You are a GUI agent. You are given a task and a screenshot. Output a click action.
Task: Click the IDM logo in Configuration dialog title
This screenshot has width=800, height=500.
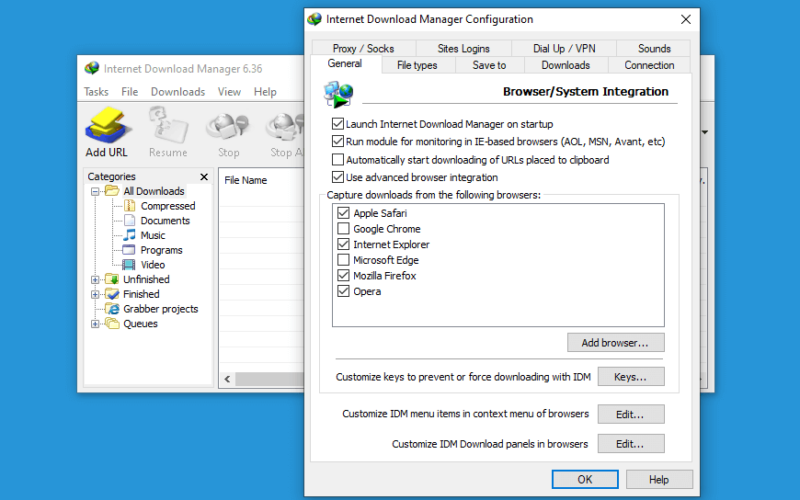click(x=315, y=19)
